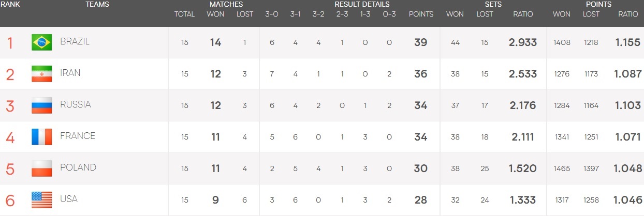Select the RUSSIA team name
The width and height of the screenshot is (644, 216).
point(76,104)
